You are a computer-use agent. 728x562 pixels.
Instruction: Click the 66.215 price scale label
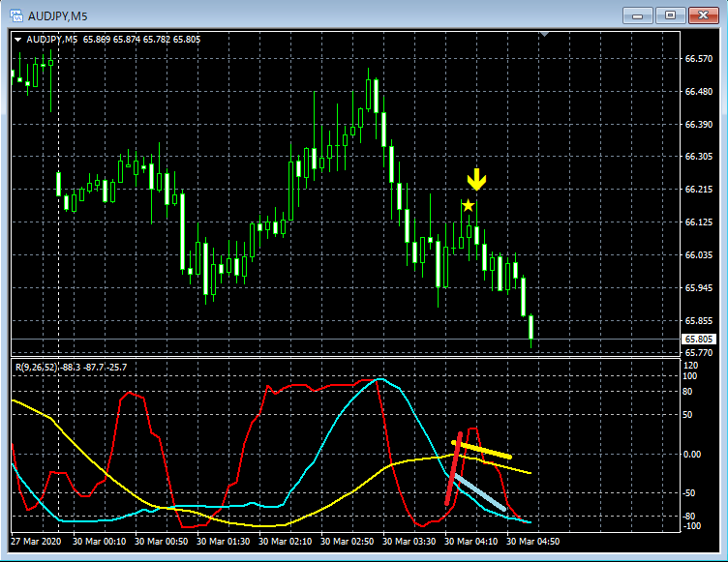pyautogui.click(x=699, y=190)
